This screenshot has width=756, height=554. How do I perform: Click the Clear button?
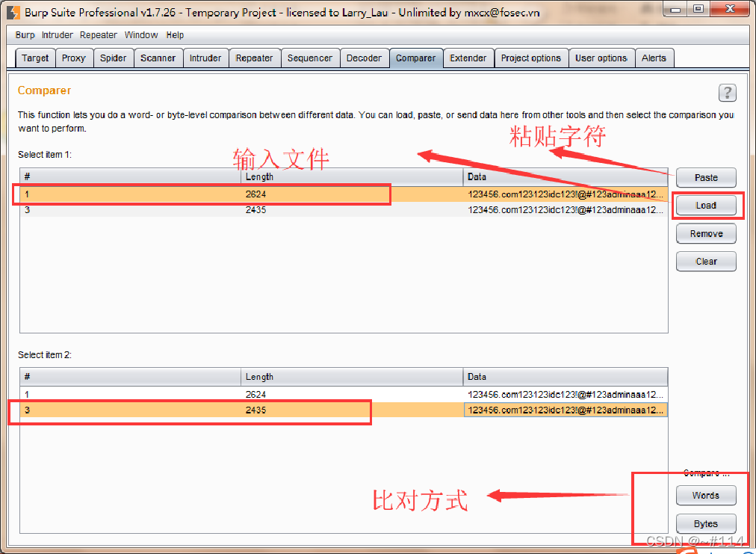click(x=706, y=262)
